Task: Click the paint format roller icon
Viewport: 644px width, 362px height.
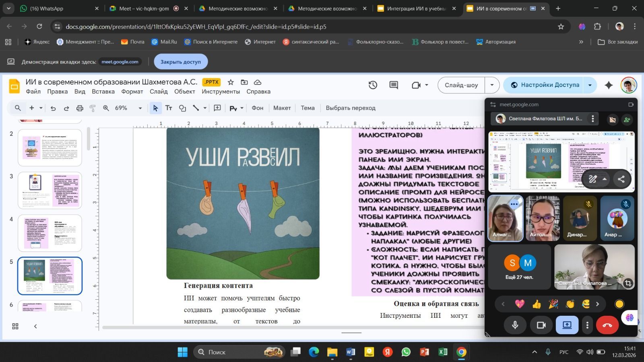Action: tap(93, 108)
